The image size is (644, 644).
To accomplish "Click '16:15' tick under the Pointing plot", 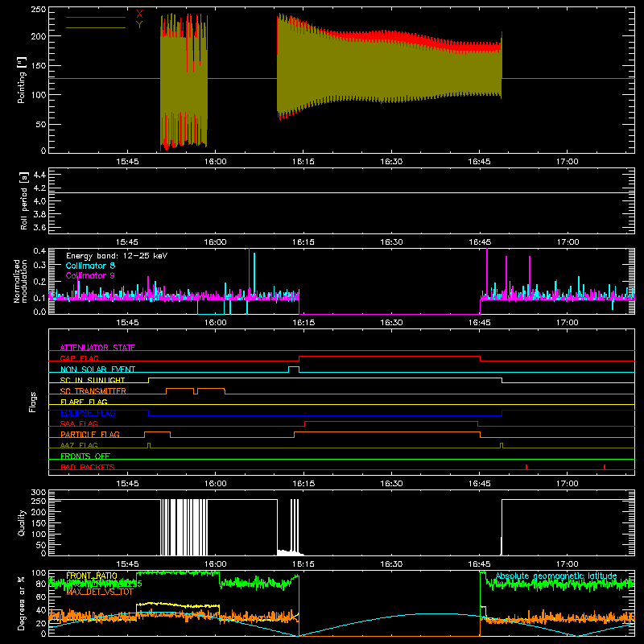I will 303,162.
